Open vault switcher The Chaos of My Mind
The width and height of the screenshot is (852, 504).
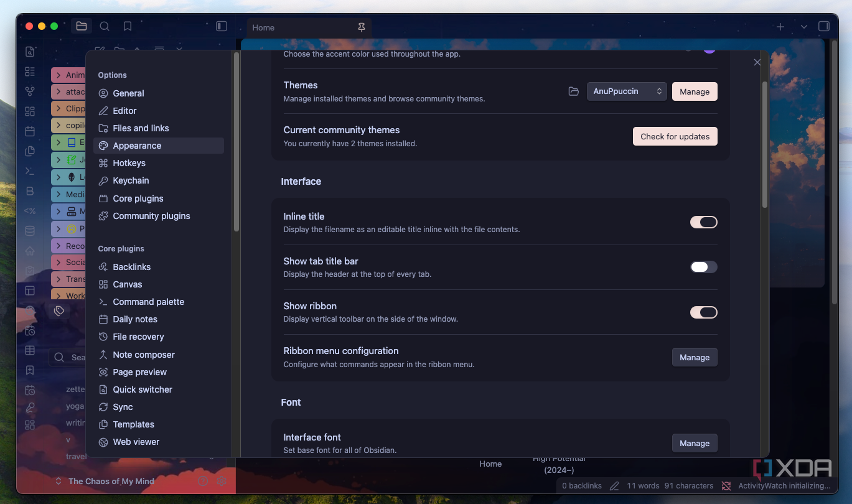click(x=105, y=481)
